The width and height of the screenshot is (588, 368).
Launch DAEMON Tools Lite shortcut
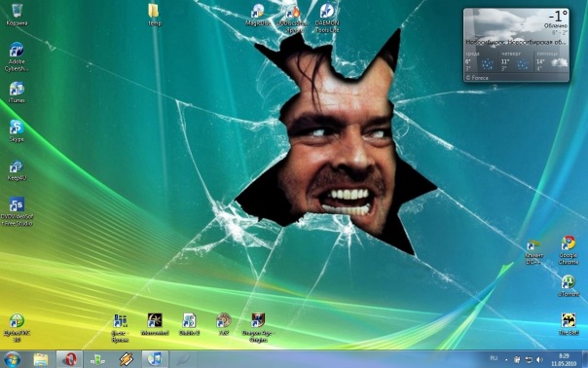pos(327,18)
